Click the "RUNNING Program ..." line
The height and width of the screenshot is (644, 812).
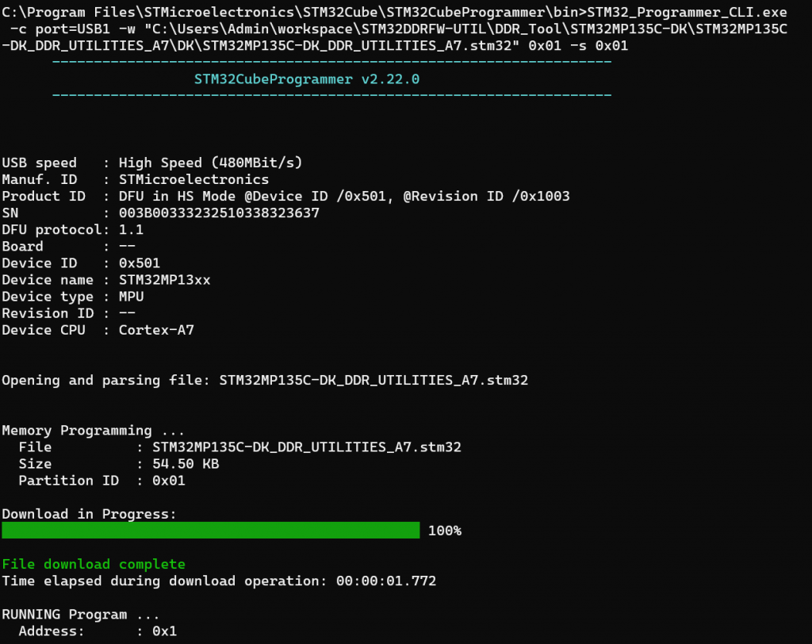pyautogui.click(x=80, y=614)
